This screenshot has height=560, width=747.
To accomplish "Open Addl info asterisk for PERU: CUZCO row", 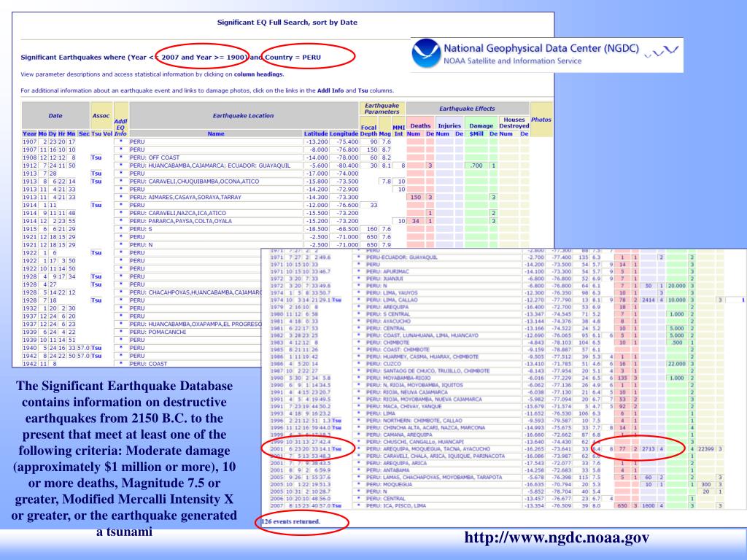I will (x=359, y=364).
